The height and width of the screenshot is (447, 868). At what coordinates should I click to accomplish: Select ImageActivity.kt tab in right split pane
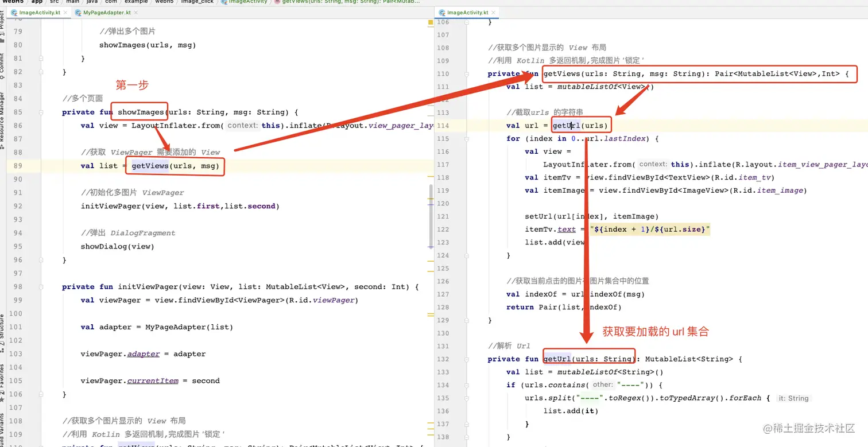click(x=467, y=13)
